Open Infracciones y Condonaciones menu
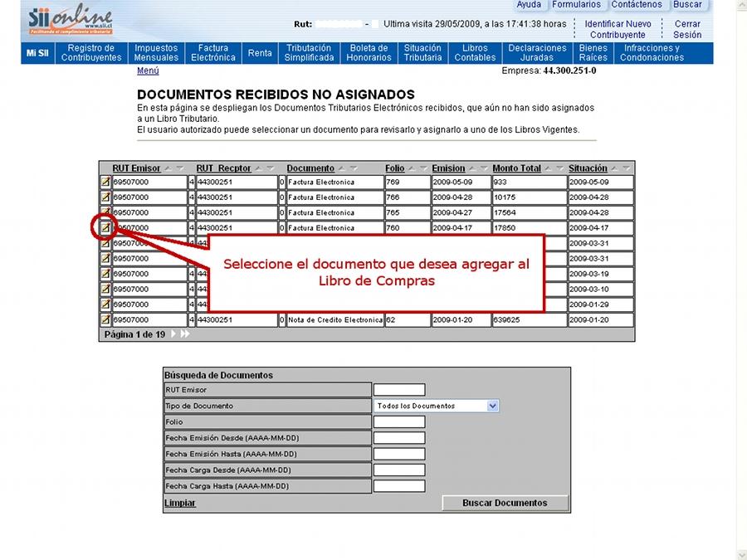Viewport: 747px width, 560px height. coord(652,53)
